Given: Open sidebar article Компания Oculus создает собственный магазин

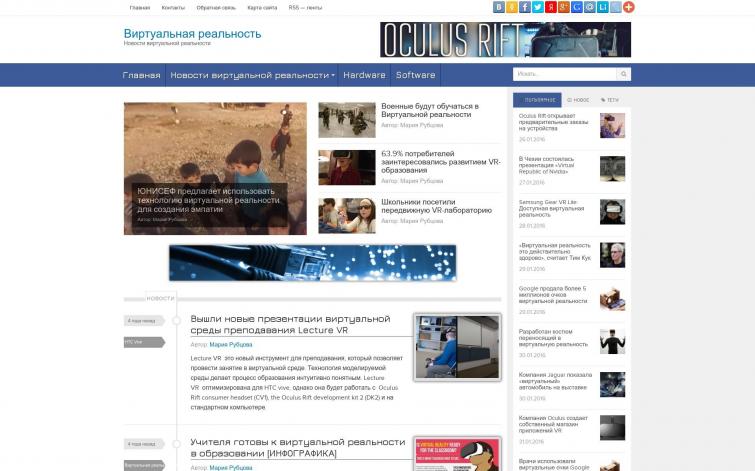Looking at the screenshot, I should coord(553,424).
